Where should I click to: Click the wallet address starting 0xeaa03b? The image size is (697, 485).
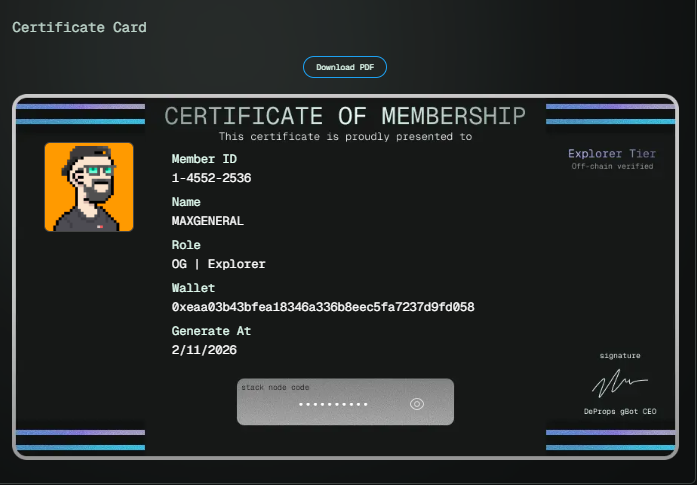tap(323, 307)
